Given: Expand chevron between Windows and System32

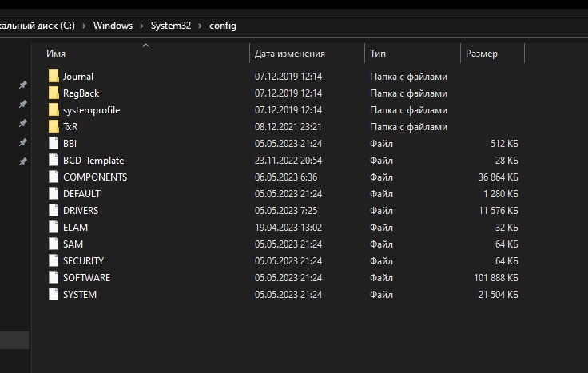Looking at the screenshot, I should 141,26.
